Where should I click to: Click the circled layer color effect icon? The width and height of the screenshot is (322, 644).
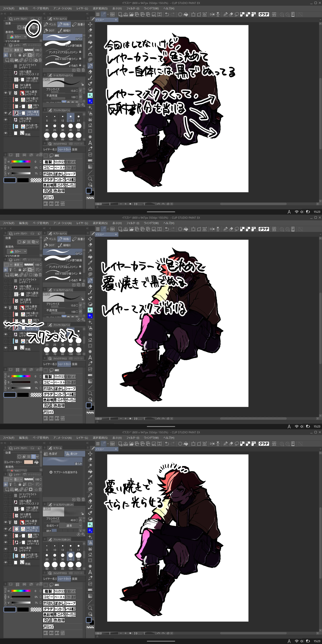click(x=33, y=27)
